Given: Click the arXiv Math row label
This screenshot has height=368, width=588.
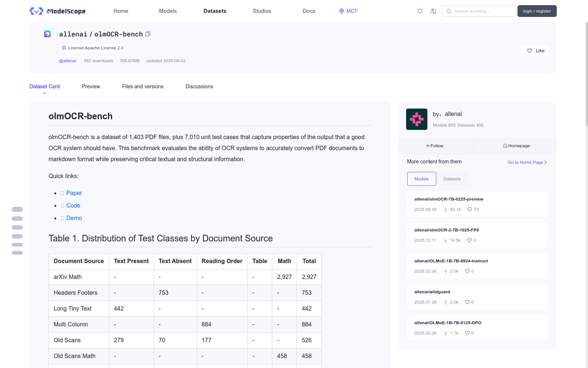Looking at the screenshot, I should coord(68,277).
